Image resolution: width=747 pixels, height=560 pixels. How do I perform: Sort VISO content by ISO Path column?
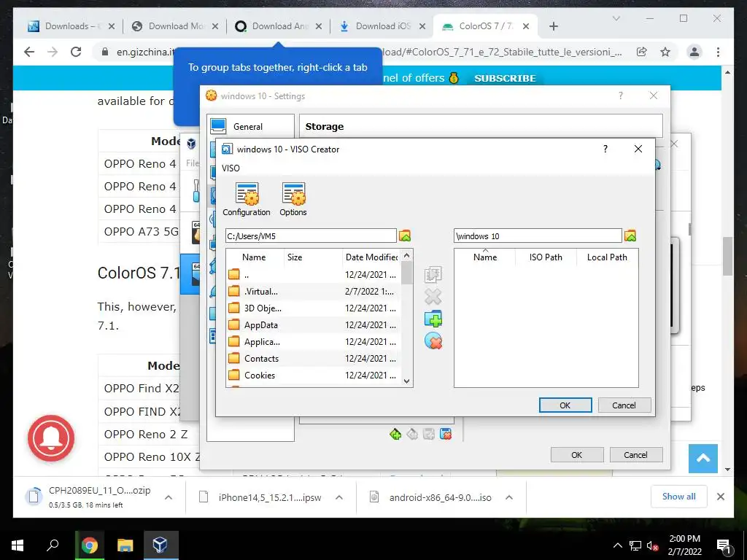pos(546,257)
